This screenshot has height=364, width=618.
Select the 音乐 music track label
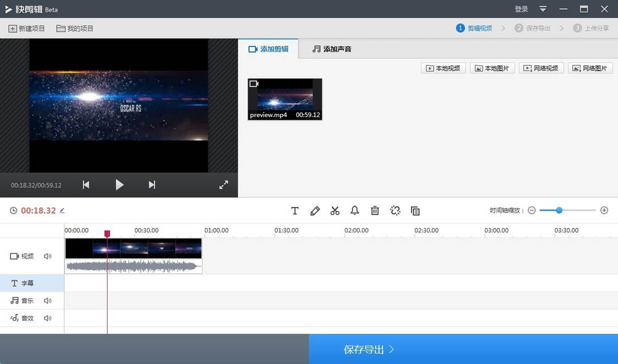click(22, 300)
